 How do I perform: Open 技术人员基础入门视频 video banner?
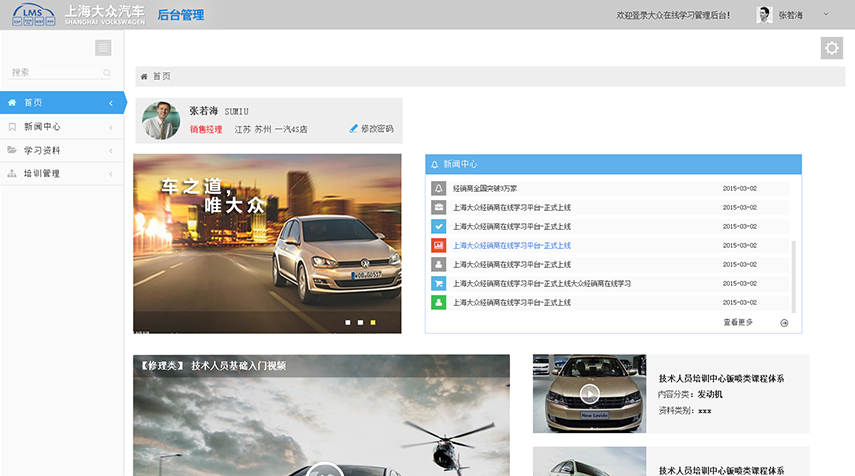pos(321,415)
